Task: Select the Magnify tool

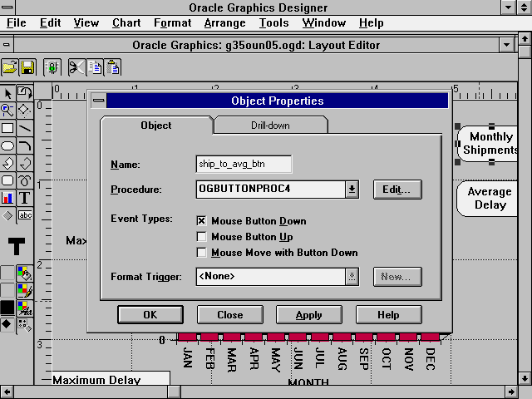Action: coord(7,110)
